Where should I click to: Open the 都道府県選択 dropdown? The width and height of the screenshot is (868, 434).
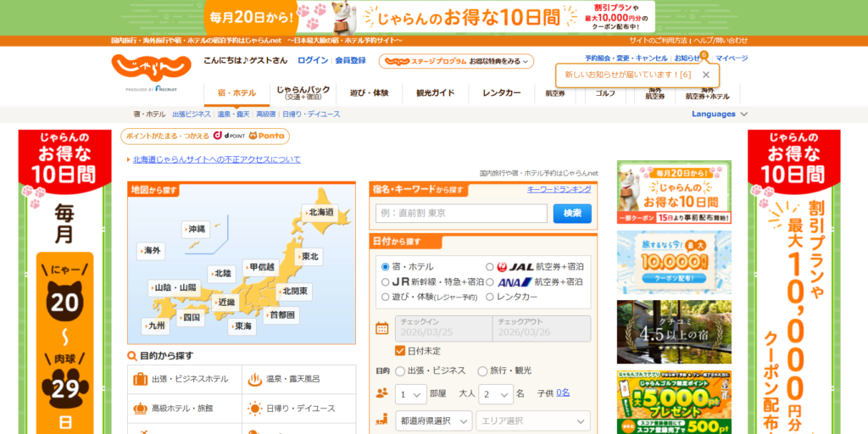(x=434, y=420)
